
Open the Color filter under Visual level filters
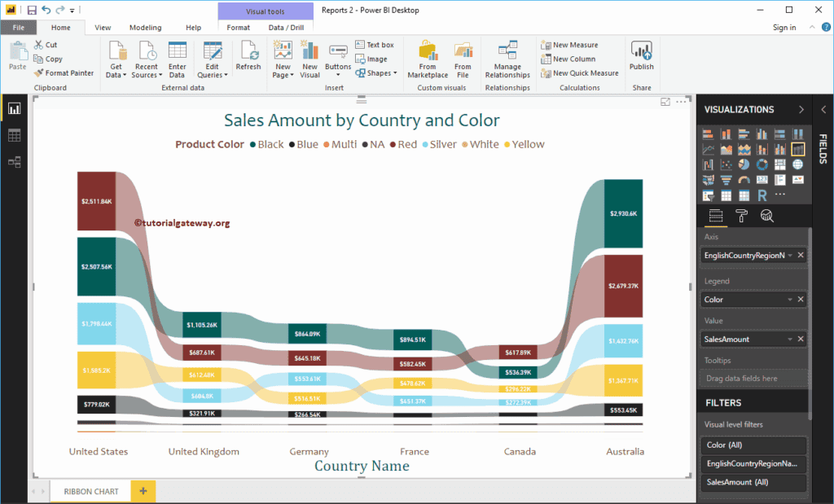coord(753,445)
